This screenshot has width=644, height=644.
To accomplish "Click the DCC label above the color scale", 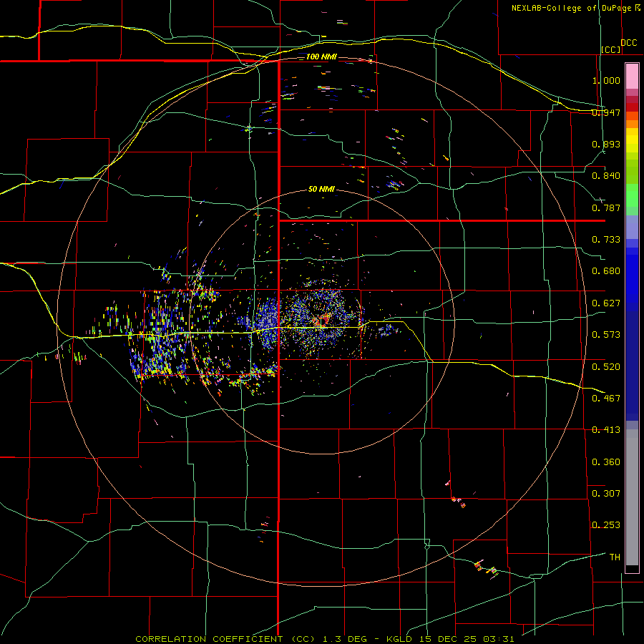I will point(629,43).
